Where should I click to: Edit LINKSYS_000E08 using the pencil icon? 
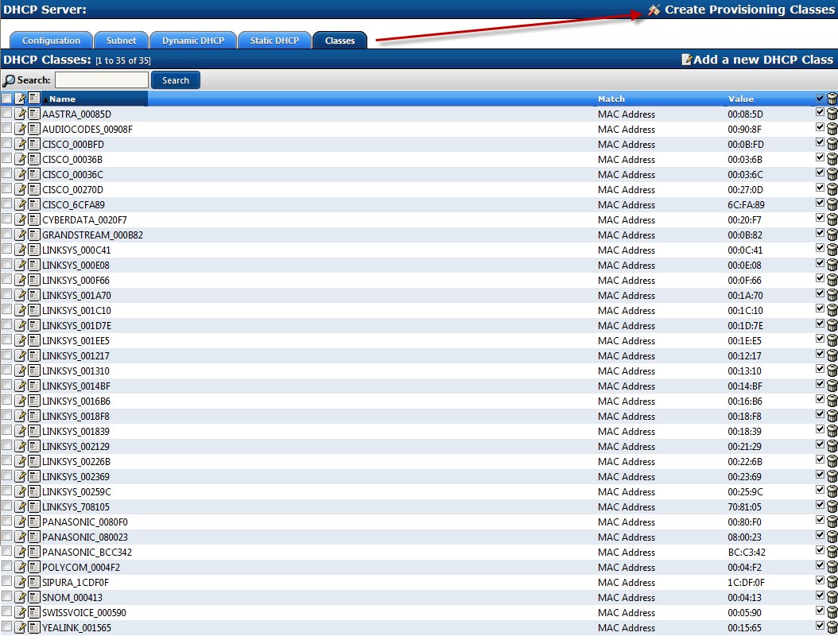21,265
